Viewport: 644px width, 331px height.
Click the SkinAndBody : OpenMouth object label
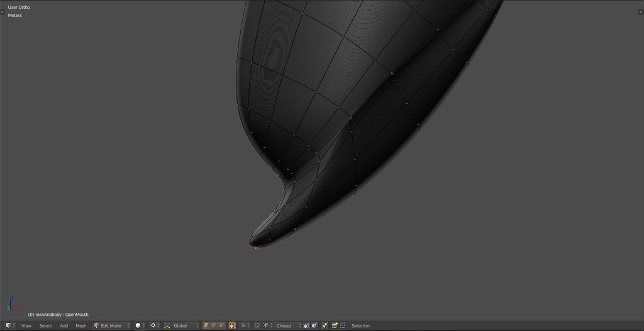tap(58, 315)
